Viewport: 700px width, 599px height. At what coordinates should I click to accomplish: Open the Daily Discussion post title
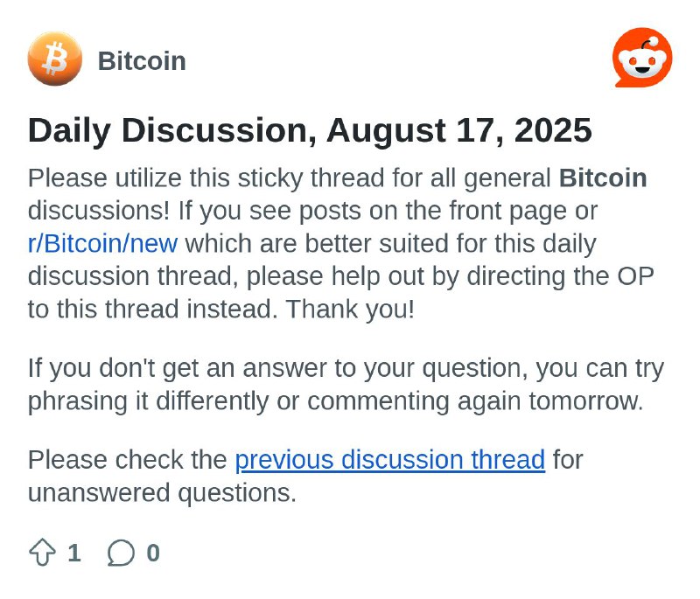point(310,130)
